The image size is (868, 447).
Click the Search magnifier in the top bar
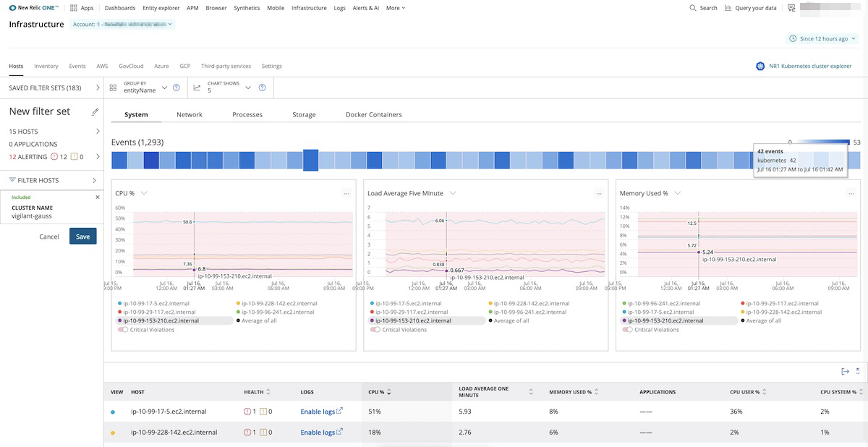pos(693,8)
